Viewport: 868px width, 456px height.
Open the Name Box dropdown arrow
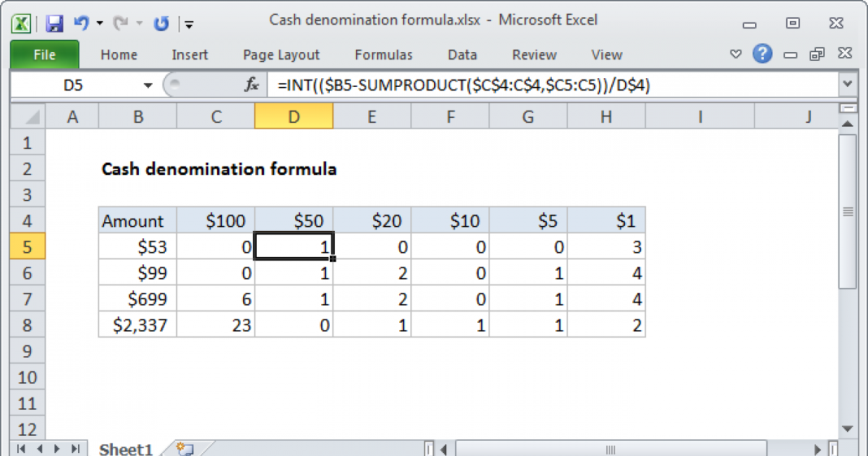coord(148,85)
